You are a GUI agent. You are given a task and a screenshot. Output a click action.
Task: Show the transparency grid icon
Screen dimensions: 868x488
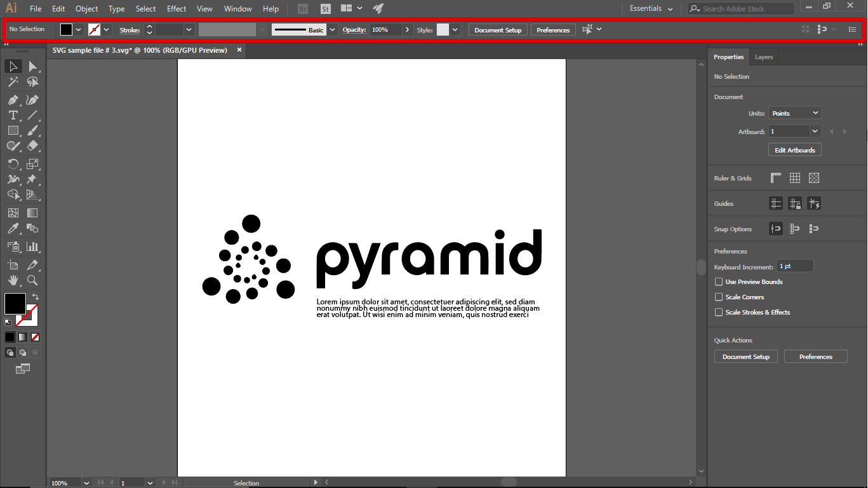pos(814,179)
